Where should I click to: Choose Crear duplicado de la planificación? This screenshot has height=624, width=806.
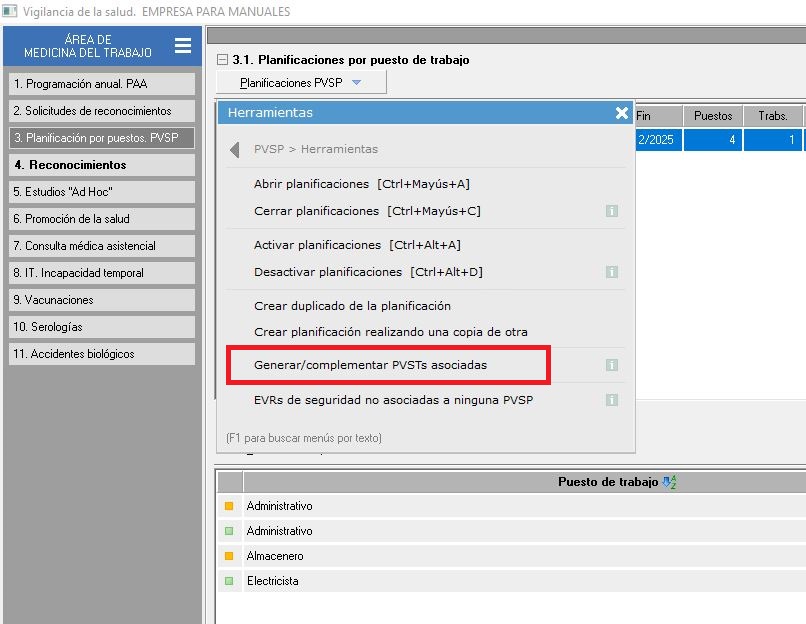pos(352,306)
